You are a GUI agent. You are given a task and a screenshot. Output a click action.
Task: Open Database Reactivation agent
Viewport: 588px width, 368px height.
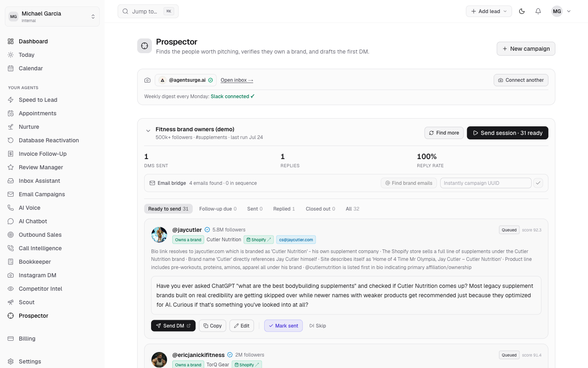point(52,140)
